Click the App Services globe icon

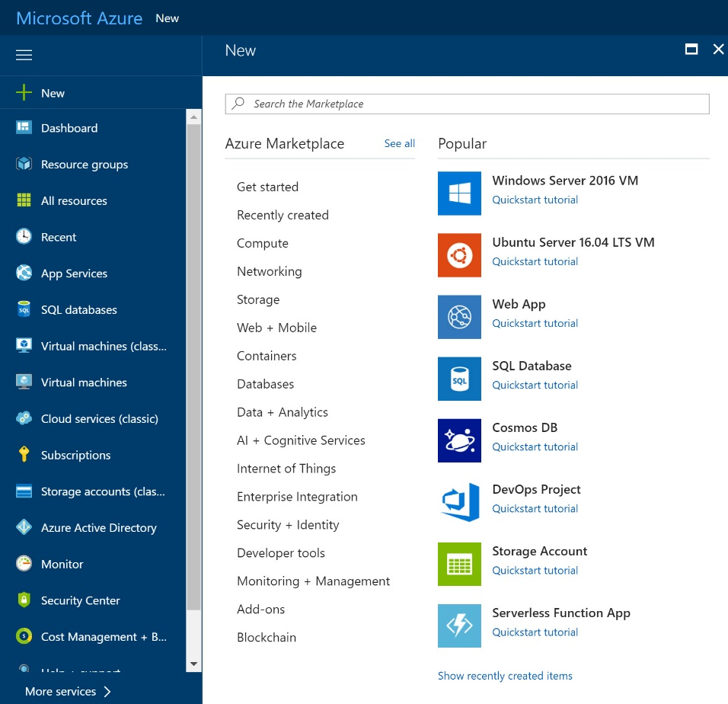24,273
